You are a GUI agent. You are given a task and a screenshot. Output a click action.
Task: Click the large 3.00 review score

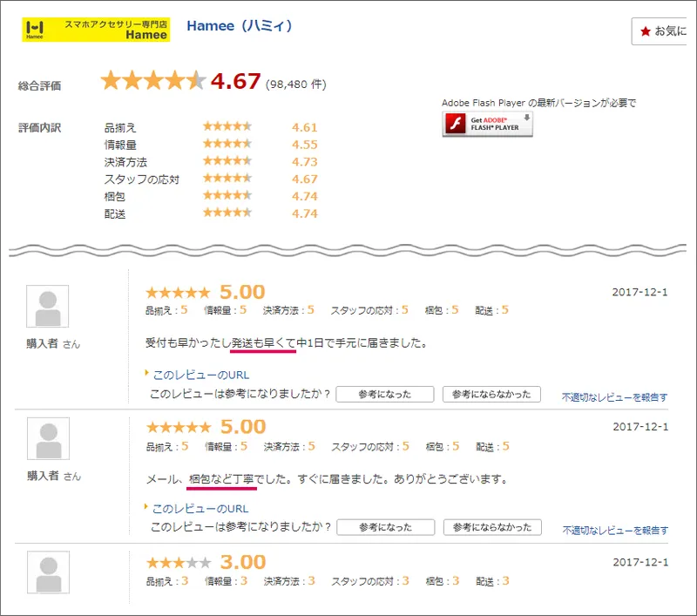click(243, 562)
